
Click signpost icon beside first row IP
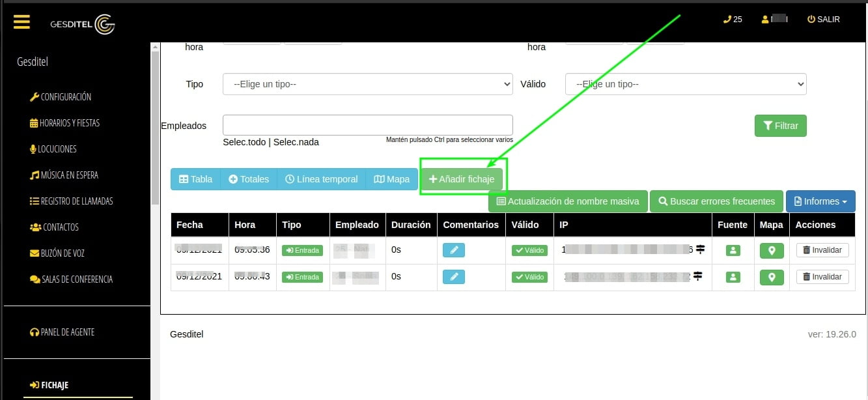click(701, 250)
